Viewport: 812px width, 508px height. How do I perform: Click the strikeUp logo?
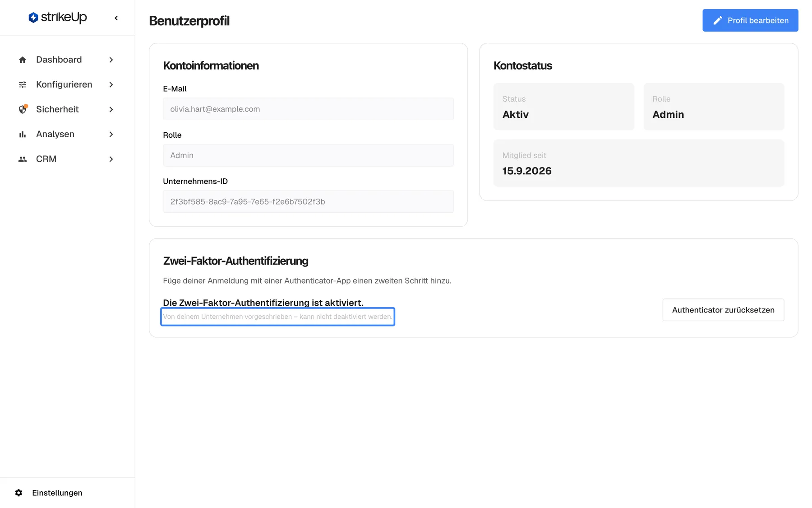[x=57, y=18]
